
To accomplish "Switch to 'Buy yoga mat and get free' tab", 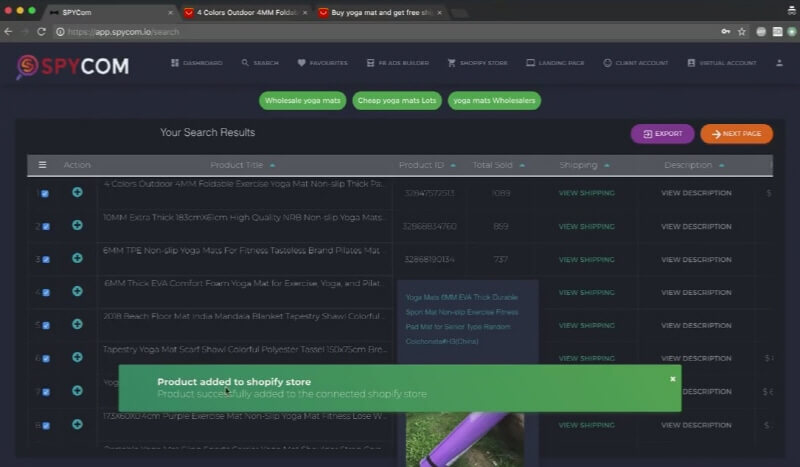I will pos(381,12).
